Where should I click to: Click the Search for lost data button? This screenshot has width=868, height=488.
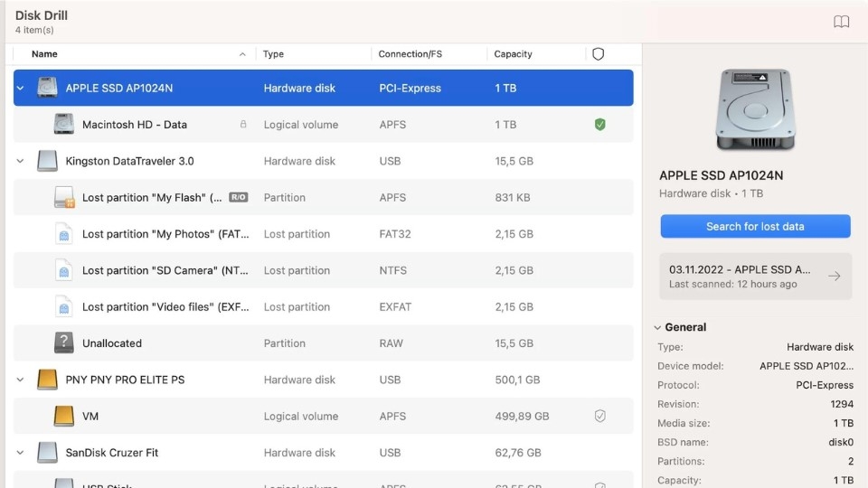[755, 226]
